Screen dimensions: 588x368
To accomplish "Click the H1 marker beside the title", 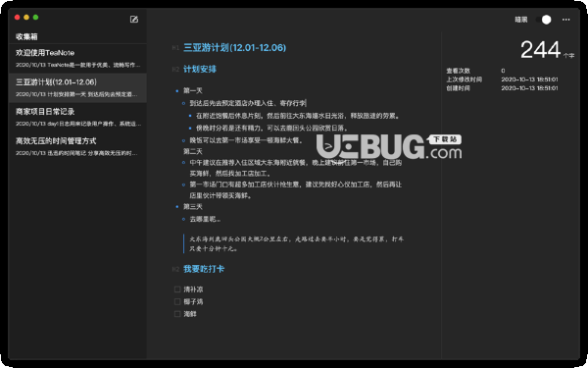I will click(x=175, y=48).
